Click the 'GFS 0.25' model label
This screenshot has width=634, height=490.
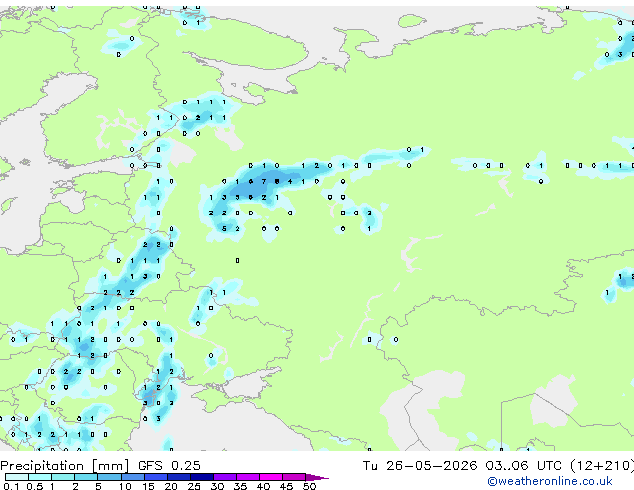pos(169,466)
